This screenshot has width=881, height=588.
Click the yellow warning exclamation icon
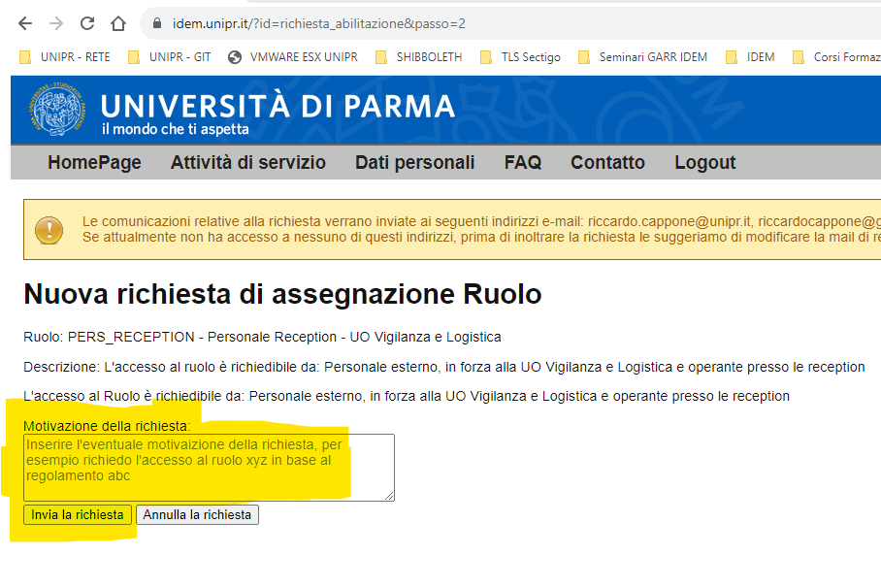pyautogui.click(x=49, y=230)
